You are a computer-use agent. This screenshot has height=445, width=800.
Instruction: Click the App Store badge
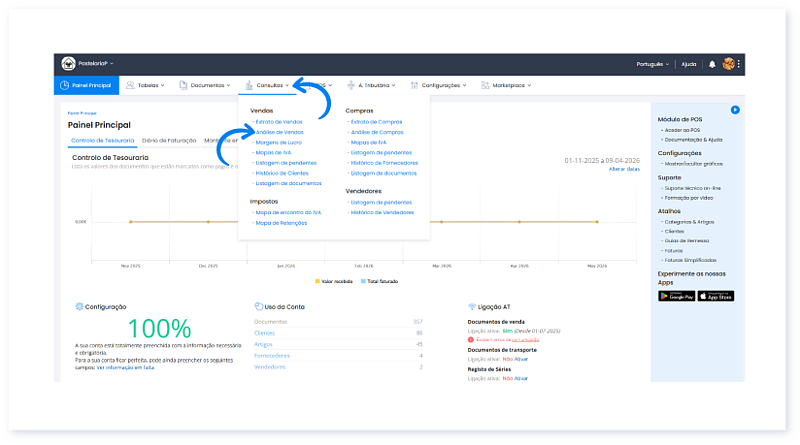716,296
